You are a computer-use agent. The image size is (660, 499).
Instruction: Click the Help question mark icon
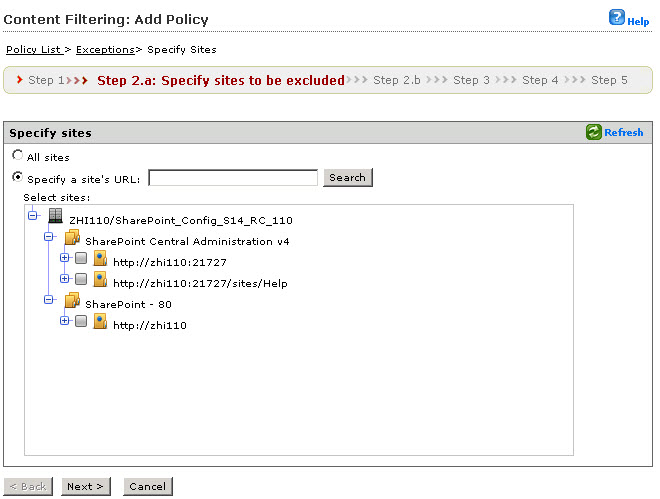tap(617, 17)
